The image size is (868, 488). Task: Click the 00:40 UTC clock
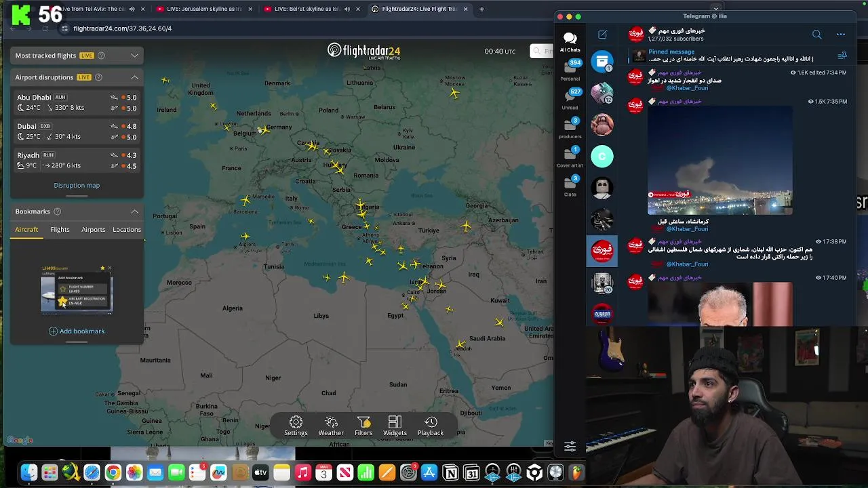click(x=500, y=52)
